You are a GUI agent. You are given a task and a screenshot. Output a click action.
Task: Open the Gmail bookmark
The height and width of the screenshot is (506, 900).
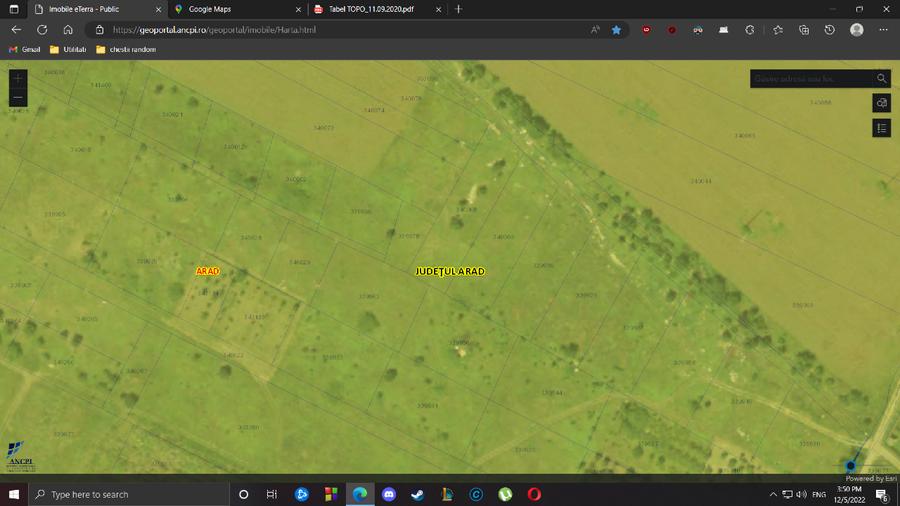[25, 49]
